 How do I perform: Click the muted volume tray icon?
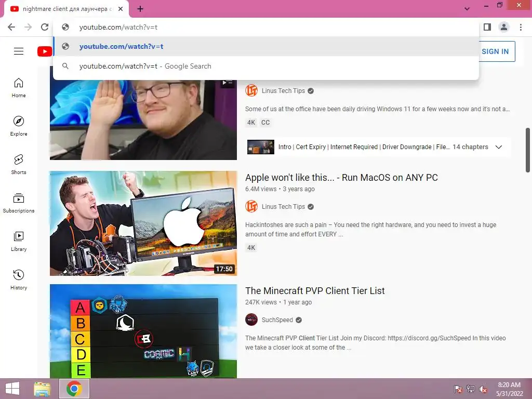483,389
